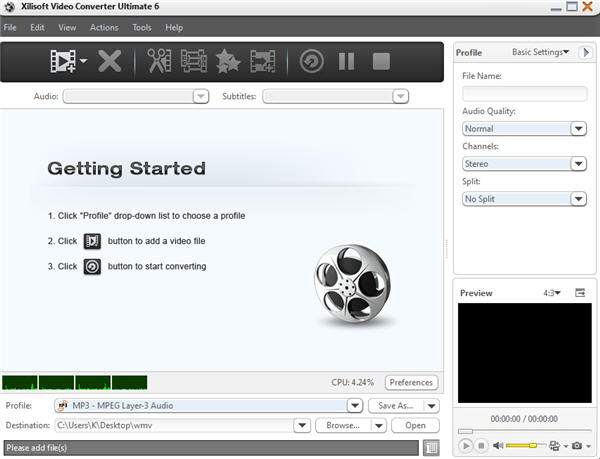Expand the Audio track dropdown
Screen dimensions: 600x459
point(201,96)
